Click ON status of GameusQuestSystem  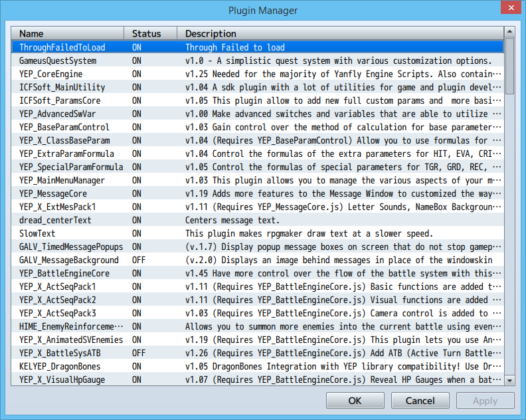coord(137,60)
